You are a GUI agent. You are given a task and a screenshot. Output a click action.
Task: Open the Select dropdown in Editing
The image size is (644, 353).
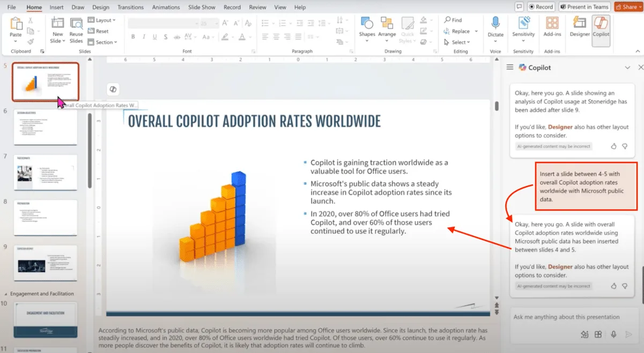tap(457, 42)
